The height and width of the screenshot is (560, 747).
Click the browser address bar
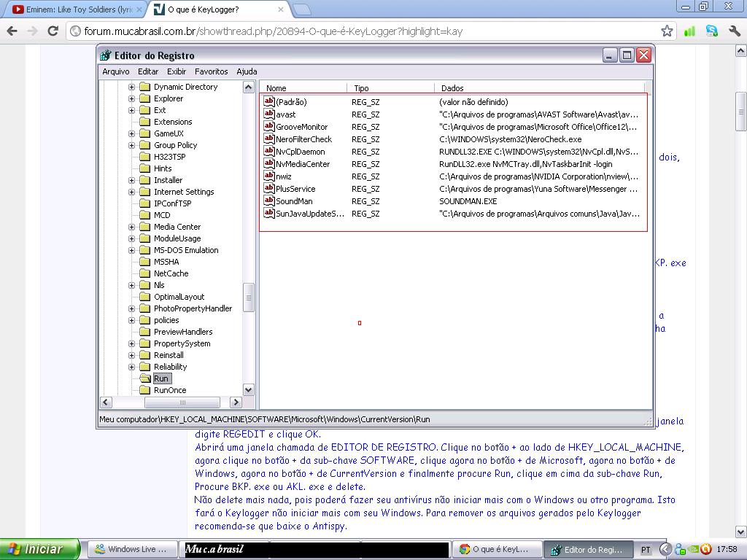[365, 31]
